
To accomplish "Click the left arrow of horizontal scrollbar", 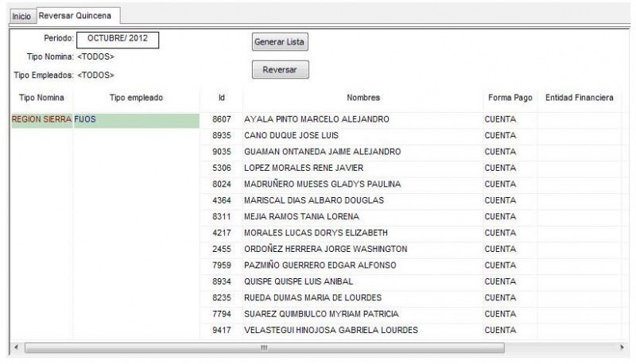I will 16,347.
